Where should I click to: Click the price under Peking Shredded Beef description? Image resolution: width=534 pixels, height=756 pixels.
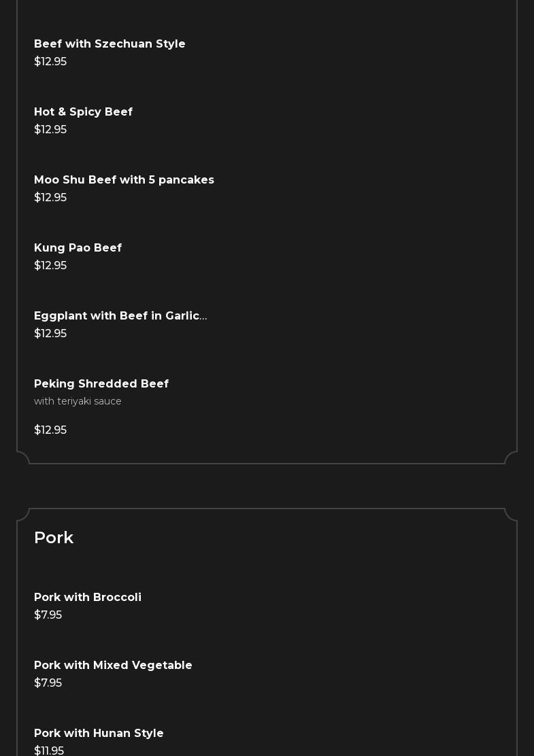coord(50,430)
